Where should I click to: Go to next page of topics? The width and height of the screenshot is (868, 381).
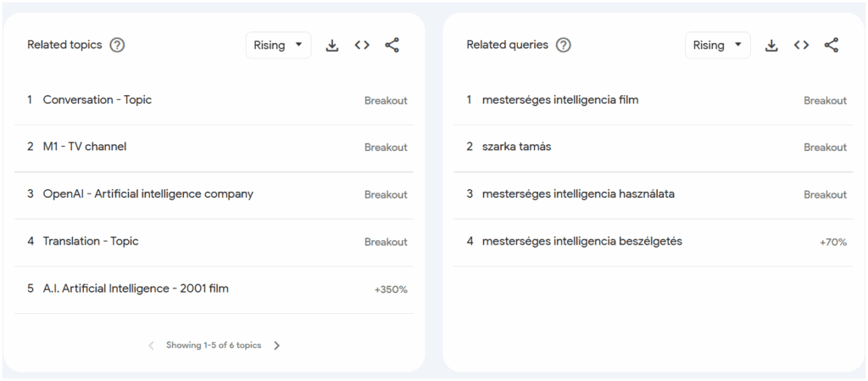277,345
